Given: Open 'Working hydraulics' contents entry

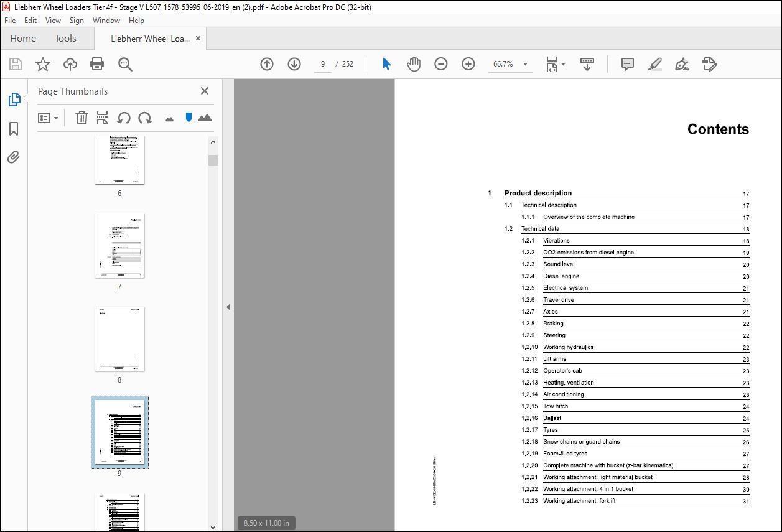Looking at the screenshot, I should coord(568,347).
